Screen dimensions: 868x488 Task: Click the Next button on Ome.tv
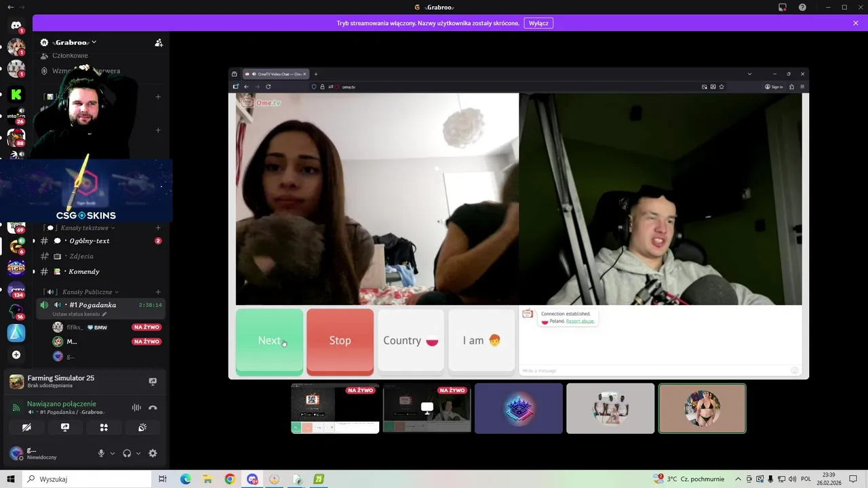[269, 341]
